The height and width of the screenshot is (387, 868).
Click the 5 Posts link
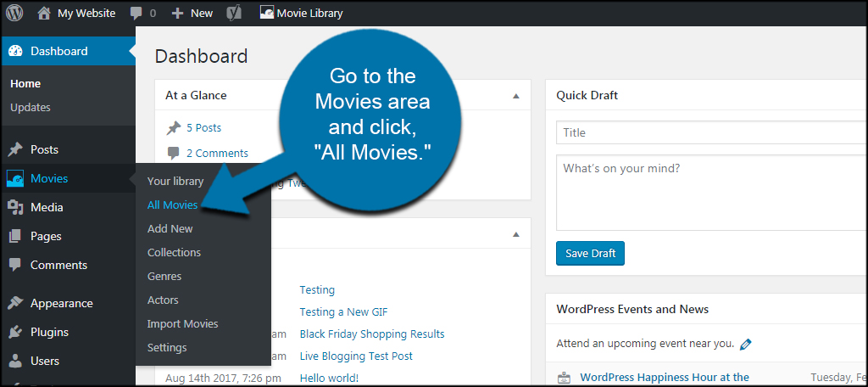click(203, 127)
